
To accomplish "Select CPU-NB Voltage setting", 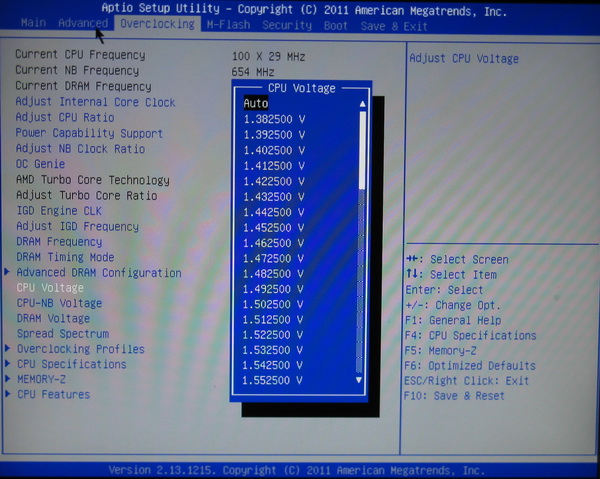I will click(x=59, y=303).
